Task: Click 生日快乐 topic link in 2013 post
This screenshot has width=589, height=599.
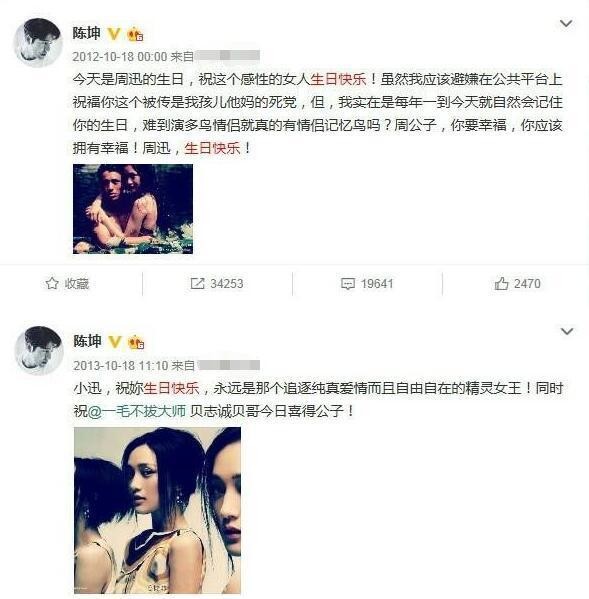Action: 172,389
